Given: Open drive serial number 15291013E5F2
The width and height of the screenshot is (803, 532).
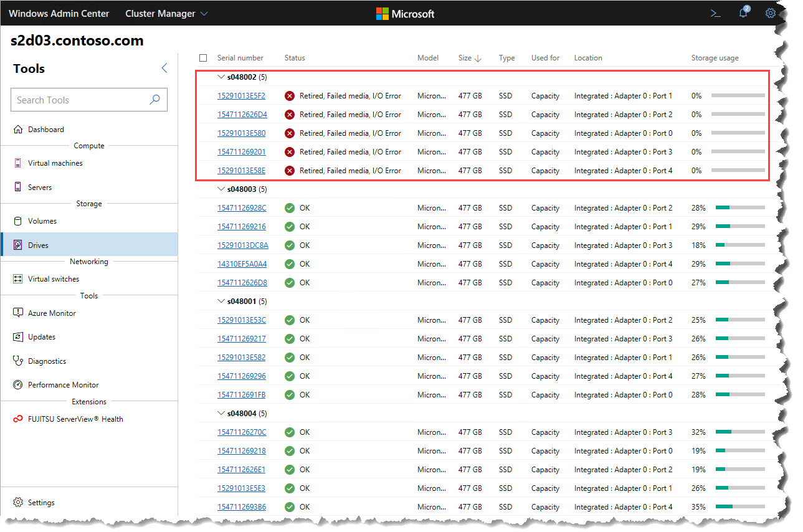Looking at the screenshot, I should [x=241, y=96].
